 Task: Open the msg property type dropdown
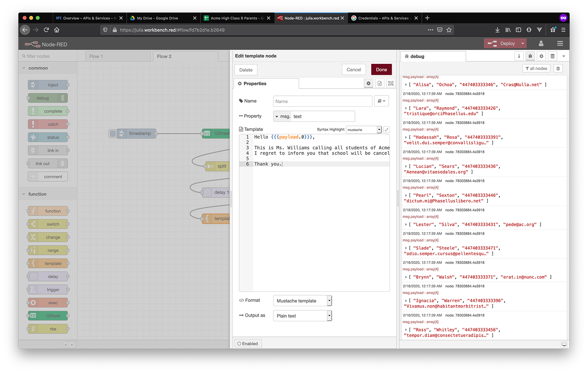pos(282,116)
